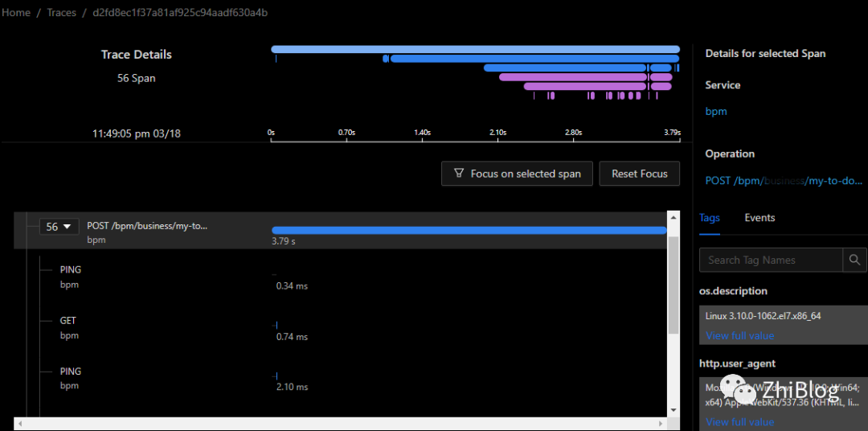
Task: Open Traces breadcrumb link
Action: pos(61,13)
